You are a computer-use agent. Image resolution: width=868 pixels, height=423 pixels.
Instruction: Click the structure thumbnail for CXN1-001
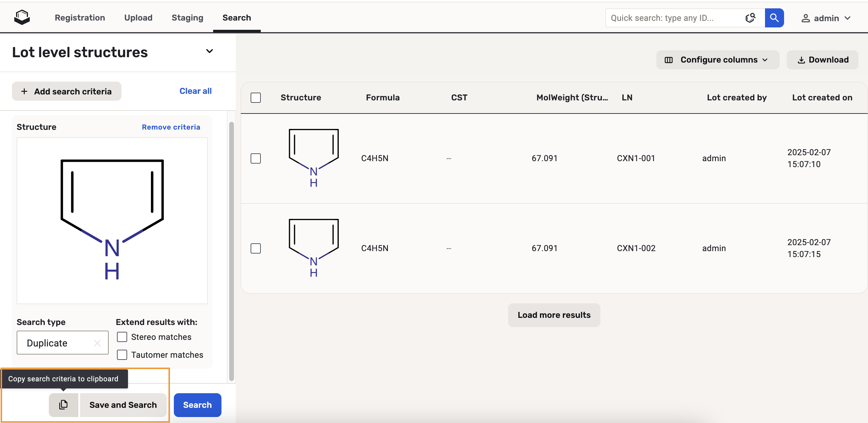(x=314, y=158)
